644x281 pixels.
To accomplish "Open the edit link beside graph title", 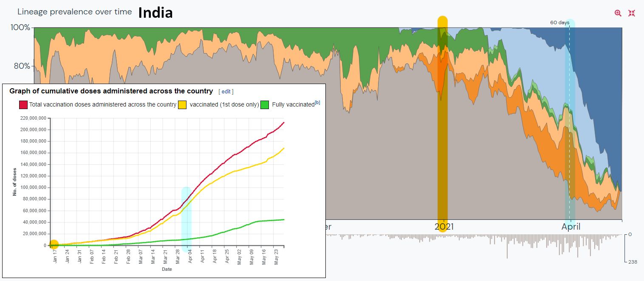I will pos(226,91).
